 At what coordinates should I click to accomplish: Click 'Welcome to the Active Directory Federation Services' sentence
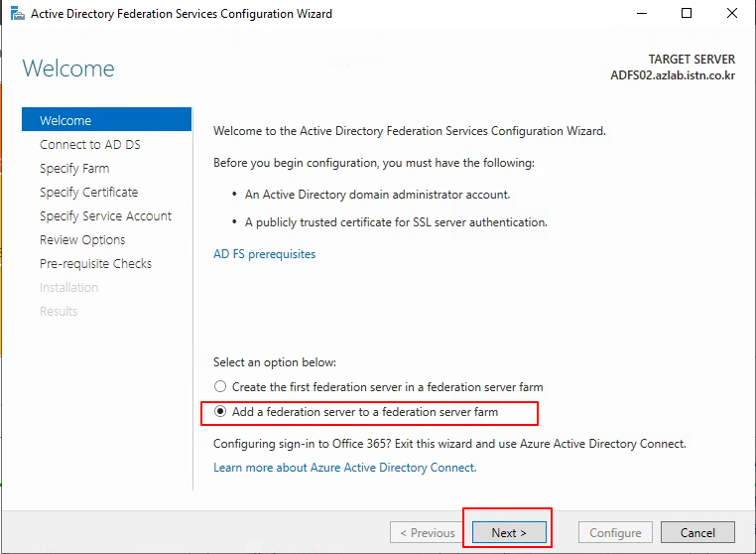(x=410, y=131)
